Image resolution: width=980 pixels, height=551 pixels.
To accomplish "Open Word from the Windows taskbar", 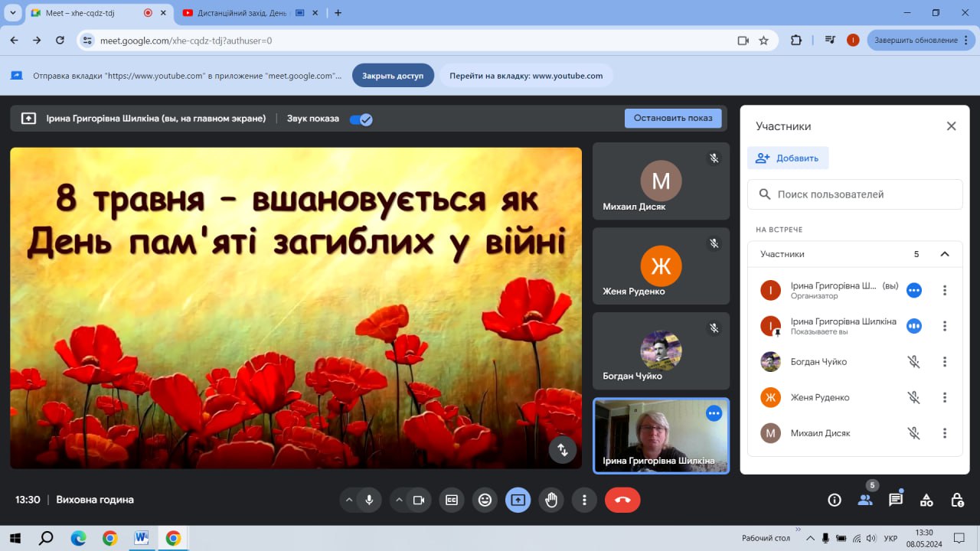I will tap(142, 538).
